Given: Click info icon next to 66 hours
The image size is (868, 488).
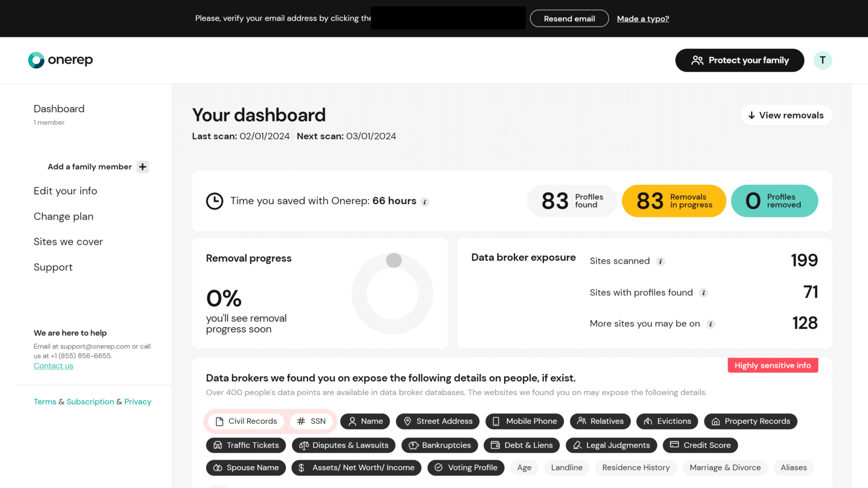Looking at the screenshot, I should pyautogui.click(x=425, y=202).
